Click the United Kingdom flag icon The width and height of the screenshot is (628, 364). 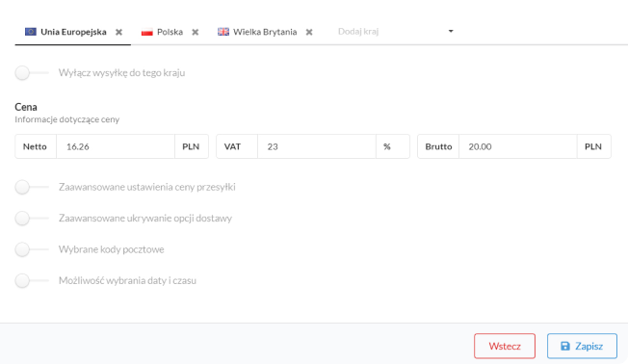[x=223, y=32]
